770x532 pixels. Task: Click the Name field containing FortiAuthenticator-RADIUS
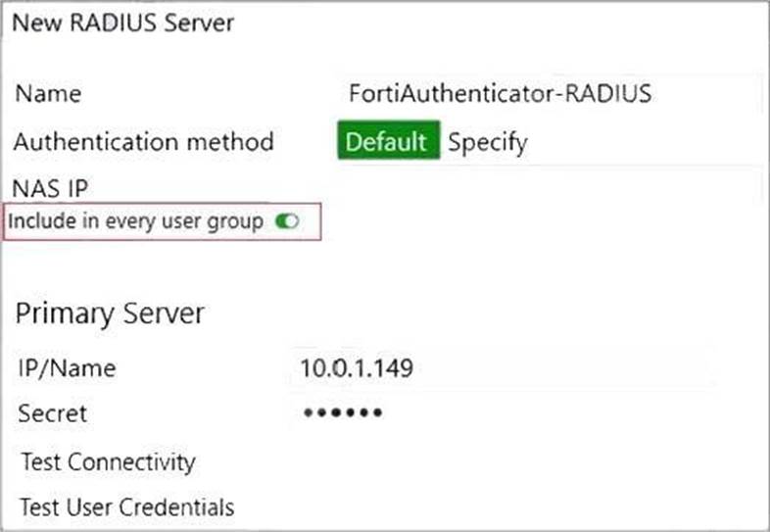pyautogui.click(x=549, y=95)
